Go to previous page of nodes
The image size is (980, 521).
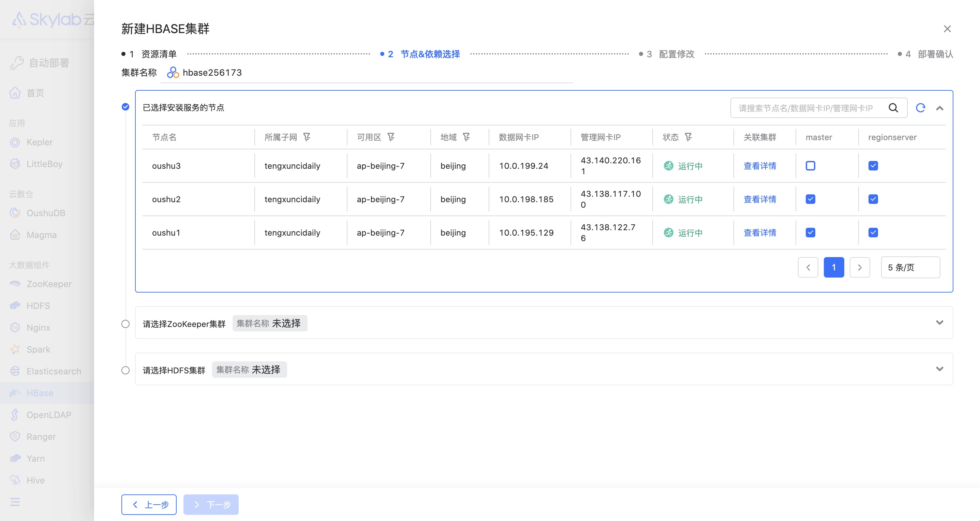808,267
